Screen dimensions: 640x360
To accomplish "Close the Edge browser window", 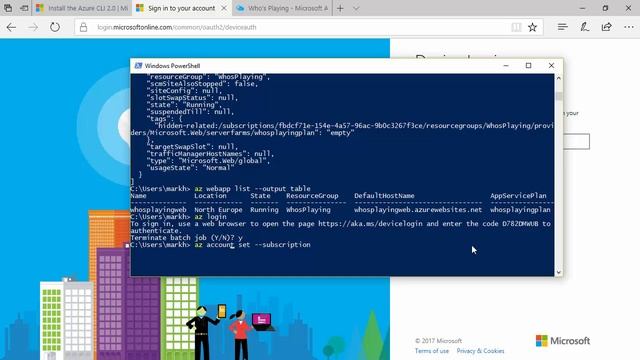I will pyautogui.click(x=628, y=8).
